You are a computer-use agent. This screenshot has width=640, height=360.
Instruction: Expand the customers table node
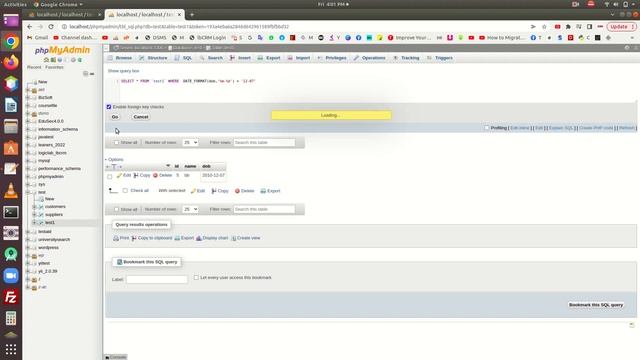pos(34,207)
